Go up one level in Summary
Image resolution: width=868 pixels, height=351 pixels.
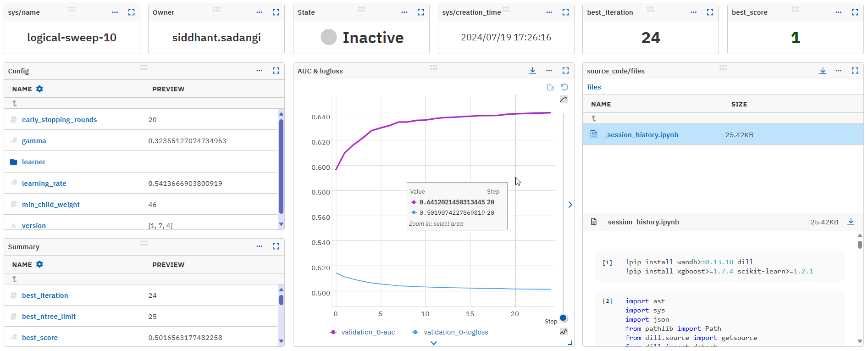14,279
